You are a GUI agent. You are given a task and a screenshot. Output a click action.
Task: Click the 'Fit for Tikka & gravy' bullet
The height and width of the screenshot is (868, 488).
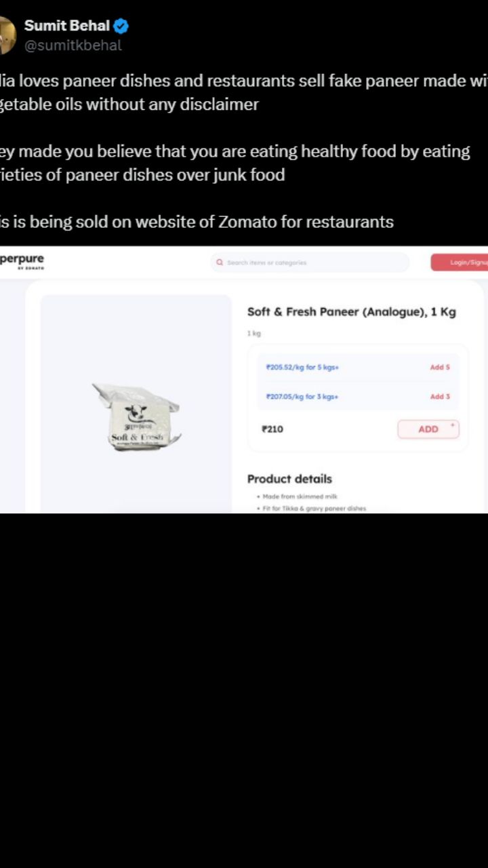point(311,509)
